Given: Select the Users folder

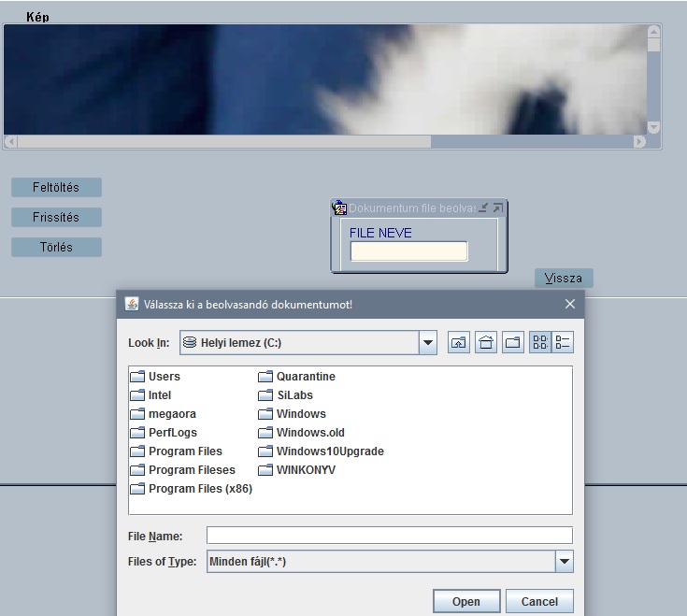Looking at the screenshot, I should pyautogui.click(x=155, y=377).
